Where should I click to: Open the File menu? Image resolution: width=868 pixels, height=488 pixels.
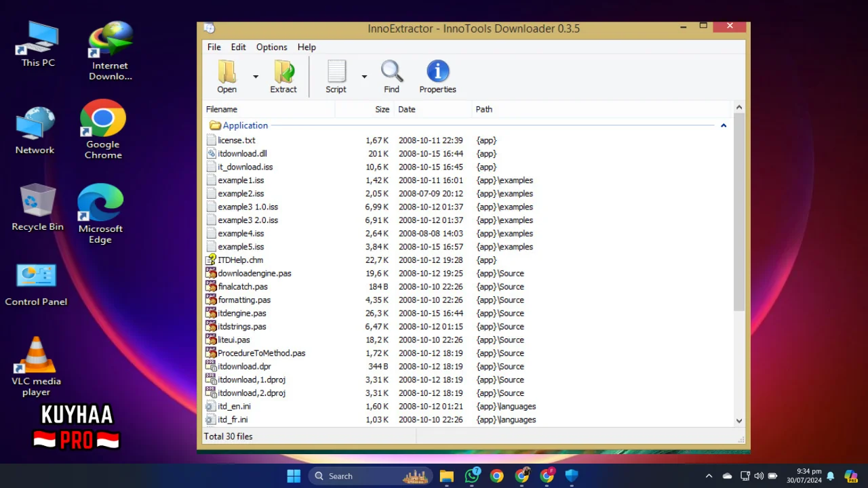(214, 47)
